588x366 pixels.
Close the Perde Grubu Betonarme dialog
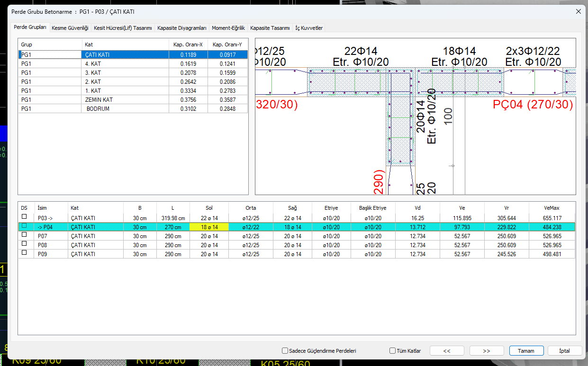tap(577, 11)
